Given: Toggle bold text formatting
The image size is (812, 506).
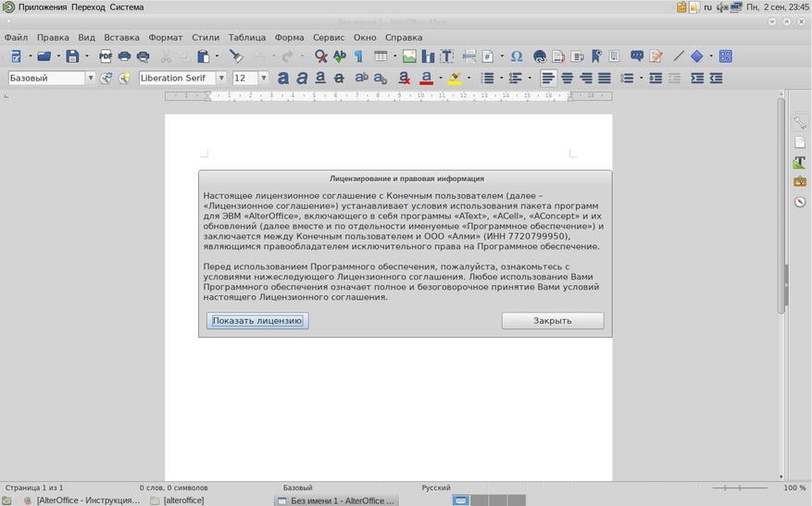Looking at the screenshot, I should click(282, 78).
